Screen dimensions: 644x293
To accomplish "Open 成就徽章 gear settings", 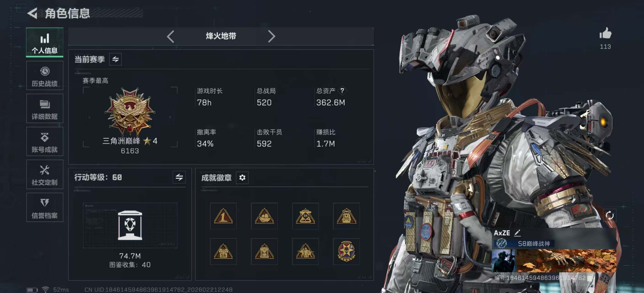I will [242, 178].
